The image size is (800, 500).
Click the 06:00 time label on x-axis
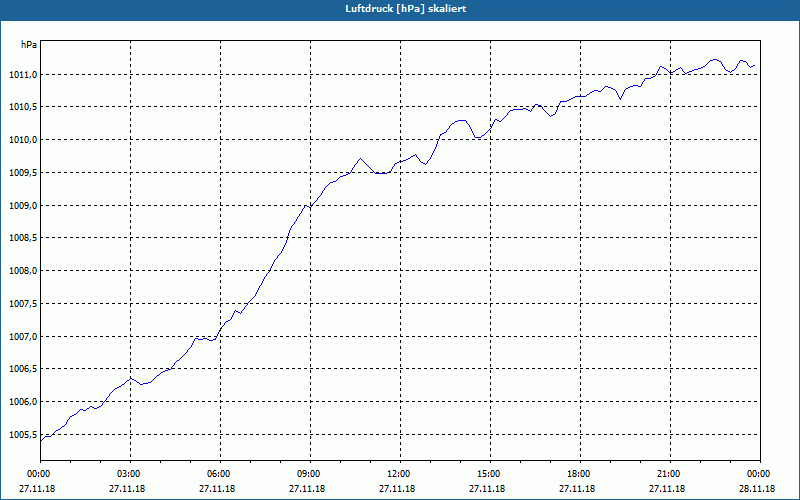pyautogui.click(x=220, y=474)
